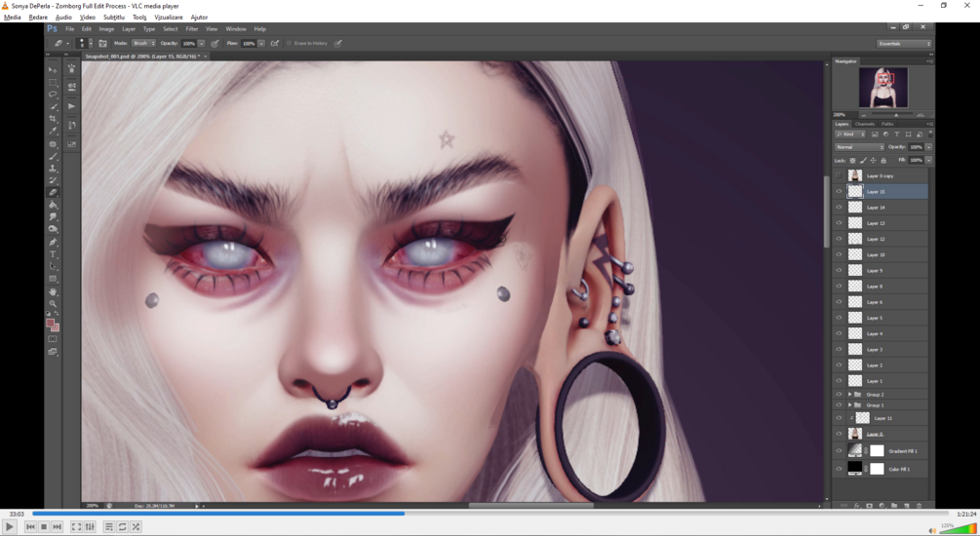Open the brush panel toggle icon

pos(102,43)
